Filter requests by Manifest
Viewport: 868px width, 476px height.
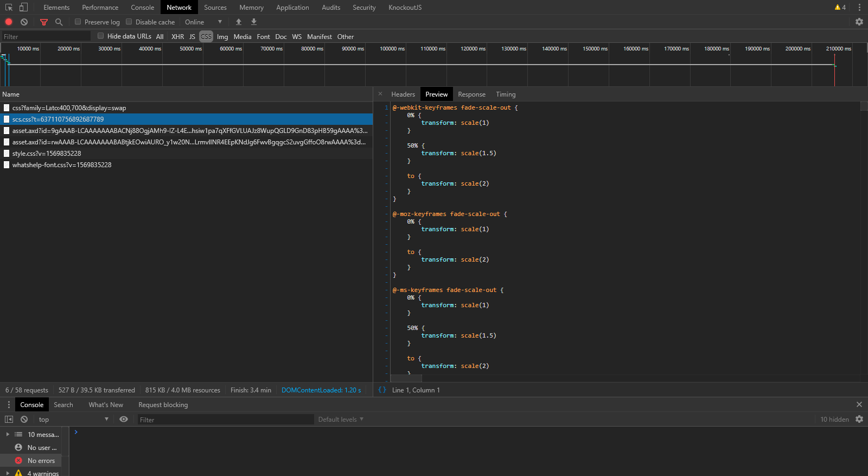click(320, 36)
